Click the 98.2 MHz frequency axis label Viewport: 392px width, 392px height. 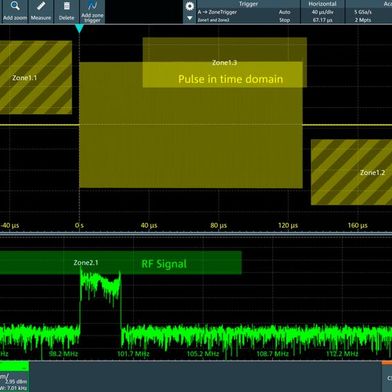pyautogui.click(x=63, y=354)
